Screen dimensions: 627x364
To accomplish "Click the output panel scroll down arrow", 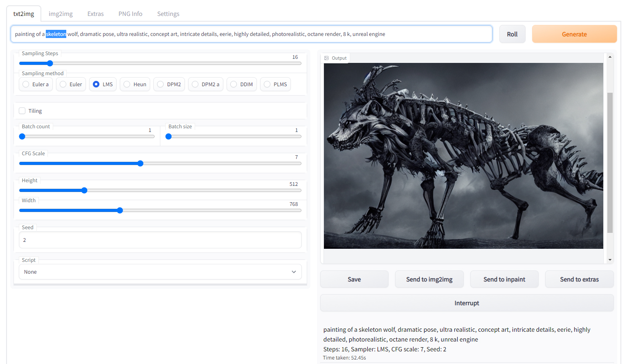I will click(610, 260).
